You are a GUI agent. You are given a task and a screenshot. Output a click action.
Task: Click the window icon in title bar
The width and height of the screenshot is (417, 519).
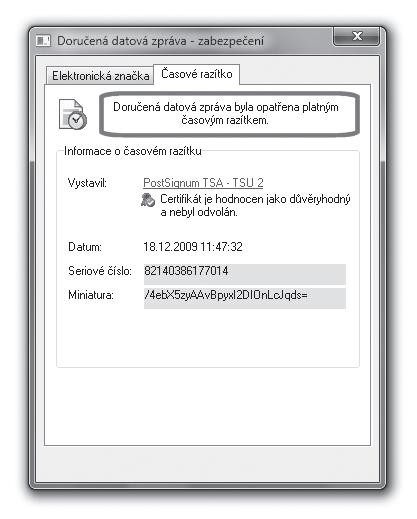(x=43, y=41)
